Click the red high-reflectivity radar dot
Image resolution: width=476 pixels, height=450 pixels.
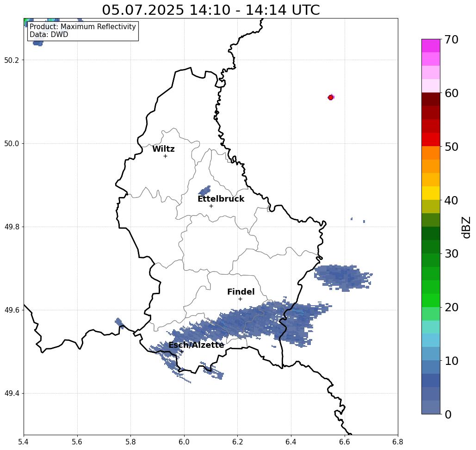click(x=331, y=98)
